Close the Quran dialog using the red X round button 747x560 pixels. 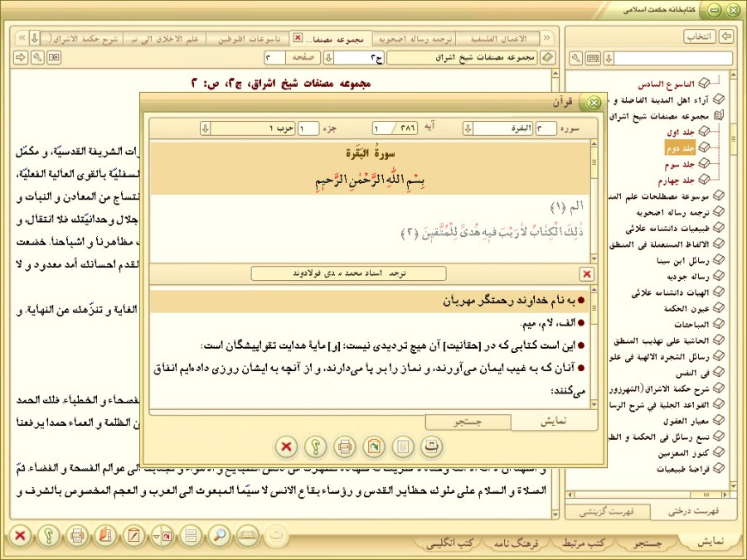[x=286, y=447]
